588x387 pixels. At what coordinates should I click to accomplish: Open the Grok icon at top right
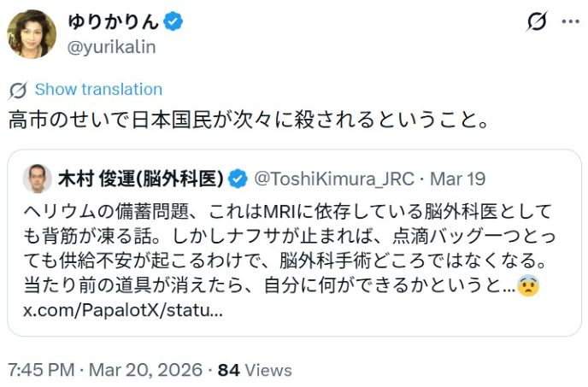(537, 21)
